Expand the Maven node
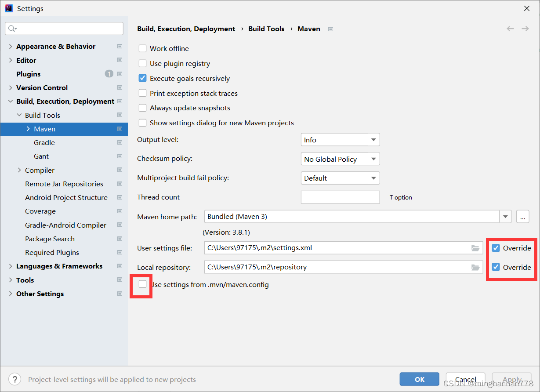Viewport: 540px width, 392px height. click(x=28, y=129)
